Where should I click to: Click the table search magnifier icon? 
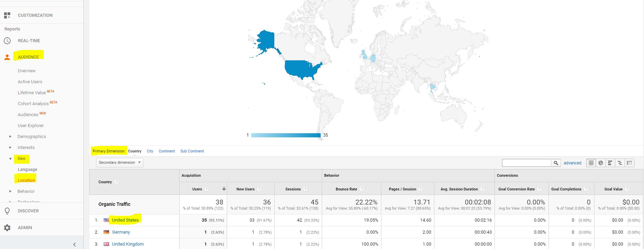coord(556,163)
